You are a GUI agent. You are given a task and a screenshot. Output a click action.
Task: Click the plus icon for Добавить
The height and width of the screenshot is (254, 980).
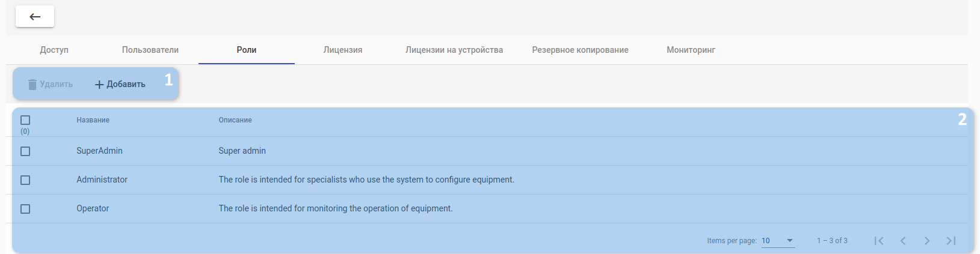pos(99,85)
